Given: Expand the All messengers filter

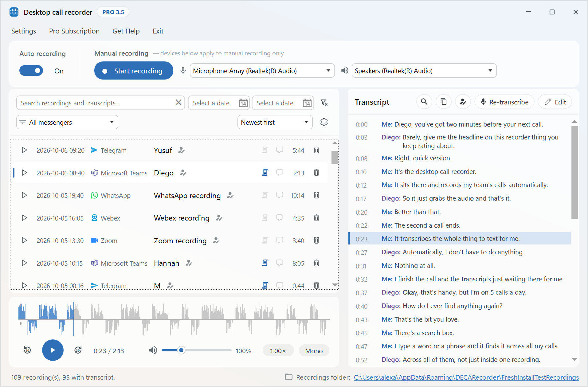Looking at the screenshot, I should tap(67, 122).
